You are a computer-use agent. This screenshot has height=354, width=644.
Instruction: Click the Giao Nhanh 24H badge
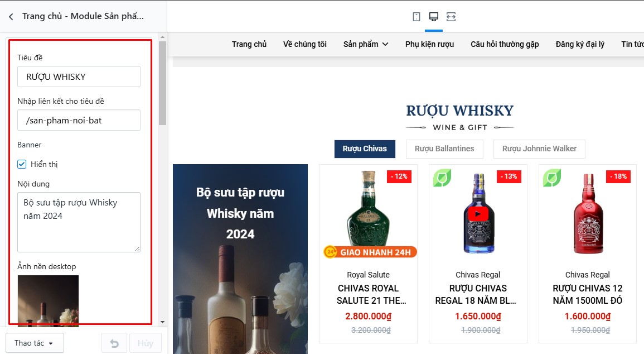click(x=370, y=252)
